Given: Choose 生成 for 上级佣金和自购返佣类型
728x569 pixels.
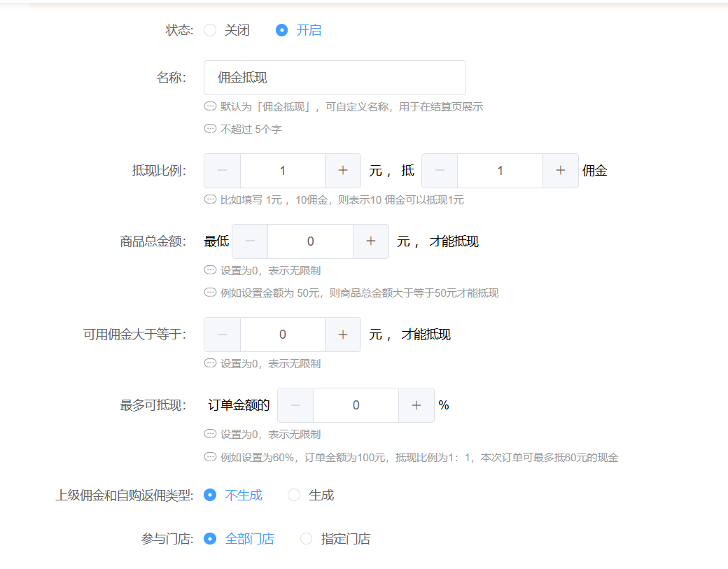Looking at the screenshot, I should tap(294, 495).
